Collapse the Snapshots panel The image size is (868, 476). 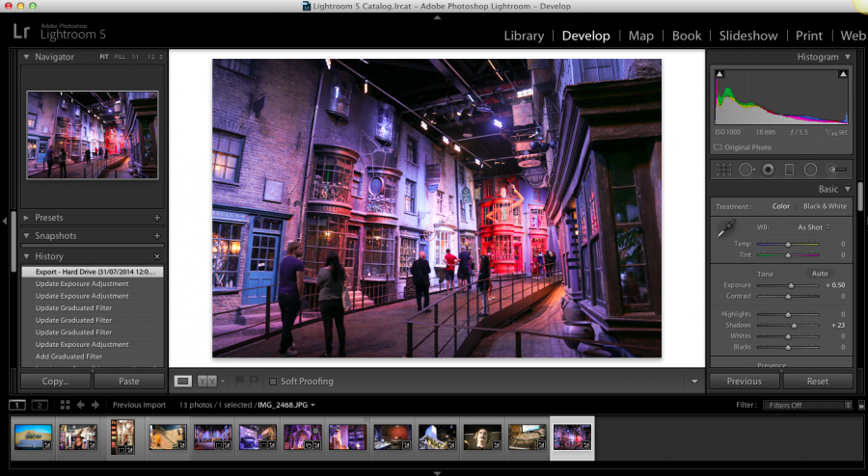(26, 236)
